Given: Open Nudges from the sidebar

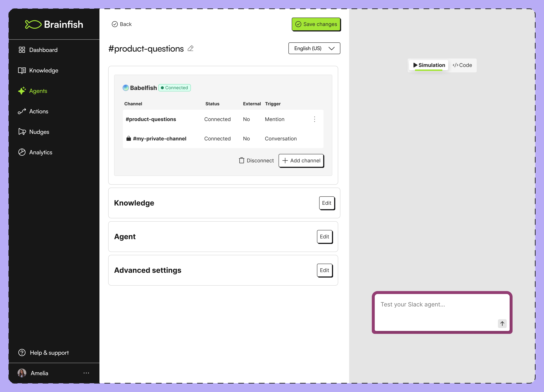Looking at the screenshot, I should point(39,132).
